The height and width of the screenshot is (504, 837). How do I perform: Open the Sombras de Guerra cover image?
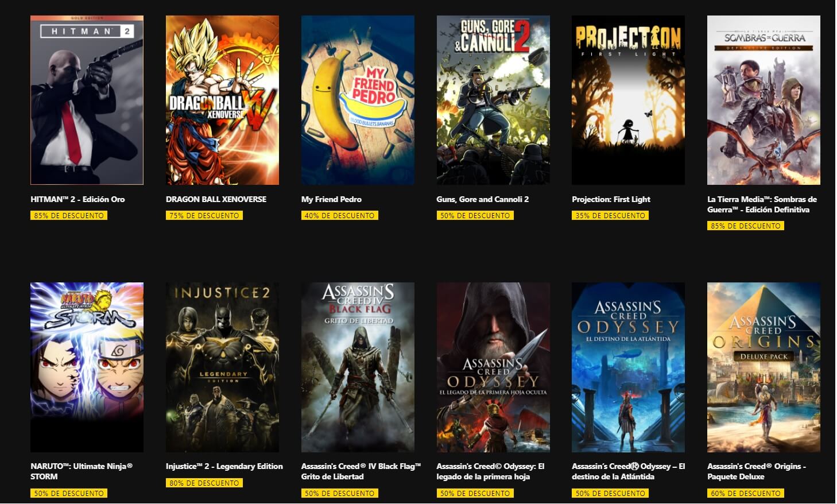pyautogui.click(x=764, y=100)
